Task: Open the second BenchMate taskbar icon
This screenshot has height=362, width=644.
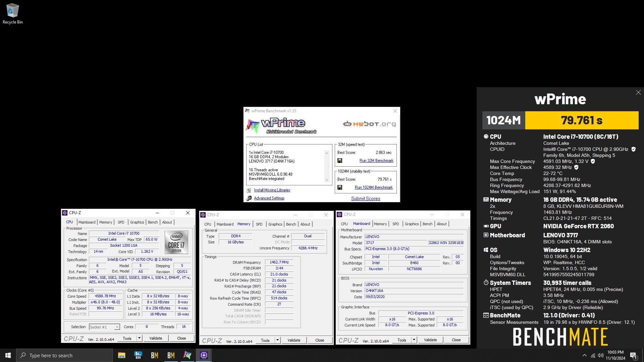Action: [171, 355]
